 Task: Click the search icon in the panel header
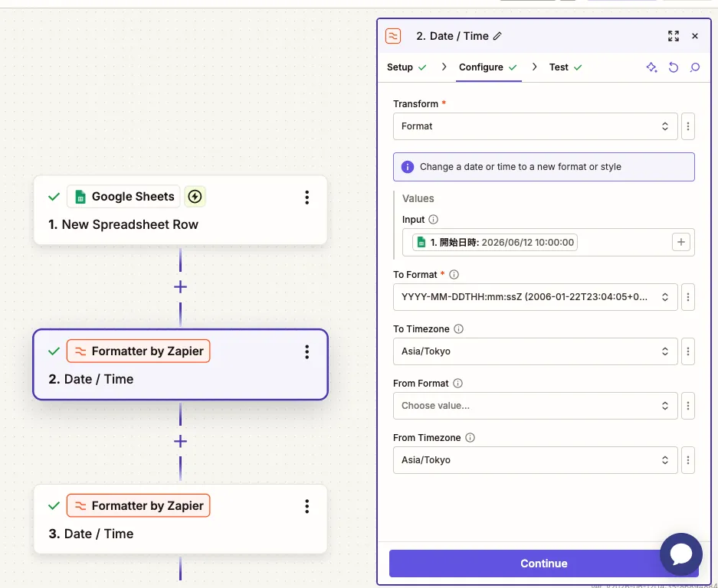695,67
